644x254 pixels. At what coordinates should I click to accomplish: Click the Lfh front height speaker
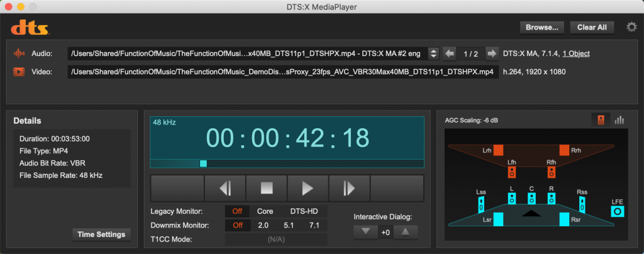512,172
